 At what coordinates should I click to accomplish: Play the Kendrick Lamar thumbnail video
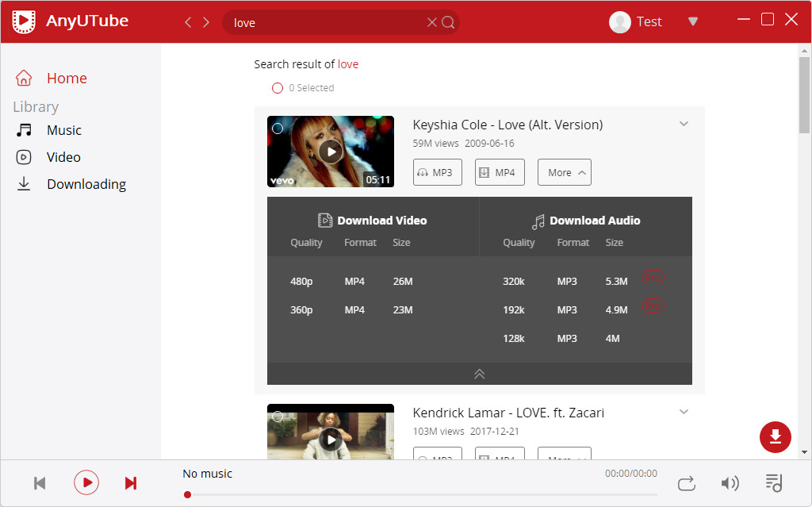(331, 440)
